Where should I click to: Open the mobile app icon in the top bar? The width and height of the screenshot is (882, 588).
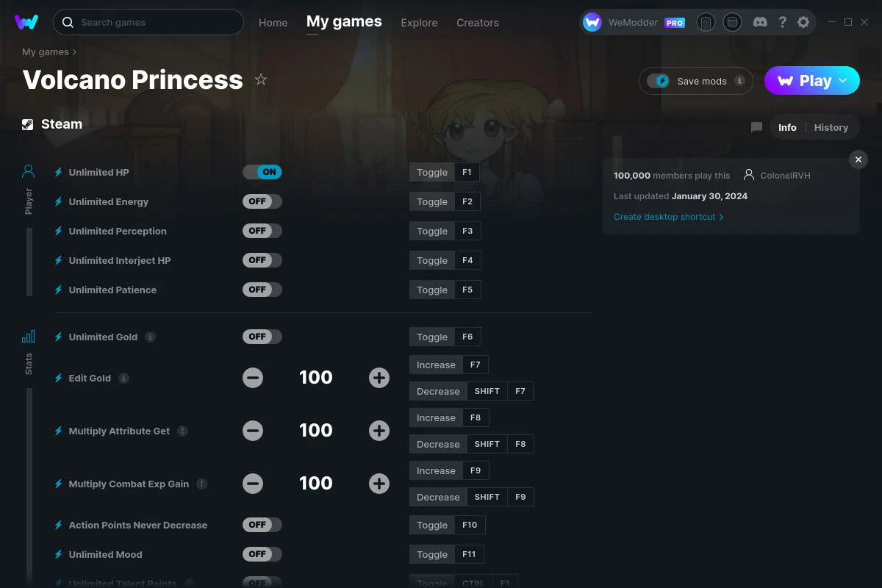click(706, 22)
